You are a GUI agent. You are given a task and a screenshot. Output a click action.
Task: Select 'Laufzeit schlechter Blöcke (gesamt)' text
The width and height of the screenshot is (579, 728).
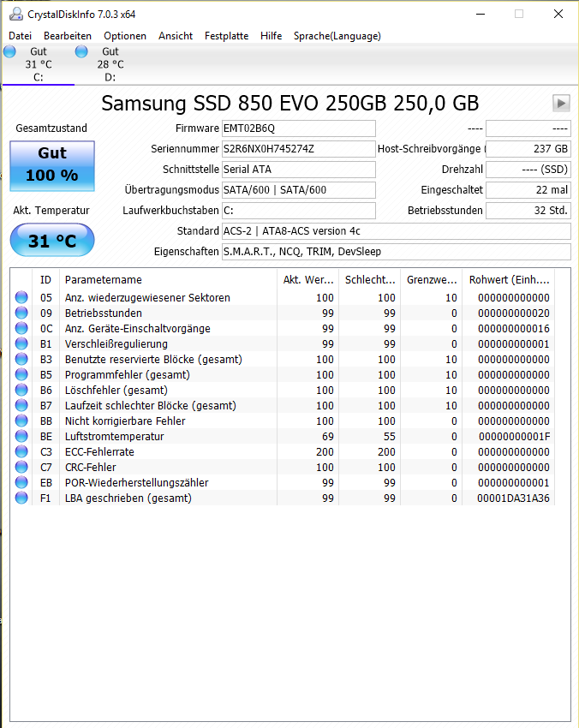[x=151, y=405]
